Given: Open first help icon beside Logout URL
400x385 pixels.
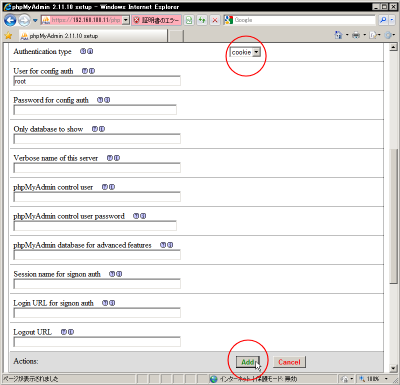Looking at the screenshot, I should (x=64, y=332).
